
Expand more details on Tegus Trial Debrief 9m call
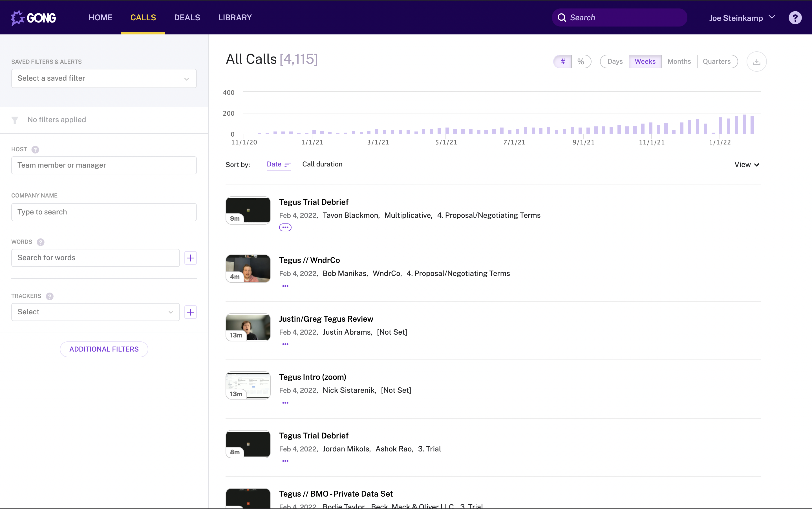(x=285, y=228)
